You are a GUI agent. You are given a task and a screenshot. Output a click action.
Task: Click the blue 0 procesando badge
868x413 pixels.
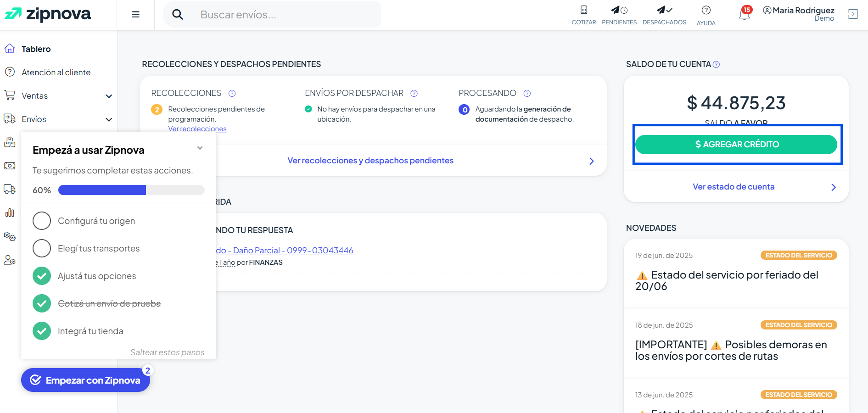465,110
